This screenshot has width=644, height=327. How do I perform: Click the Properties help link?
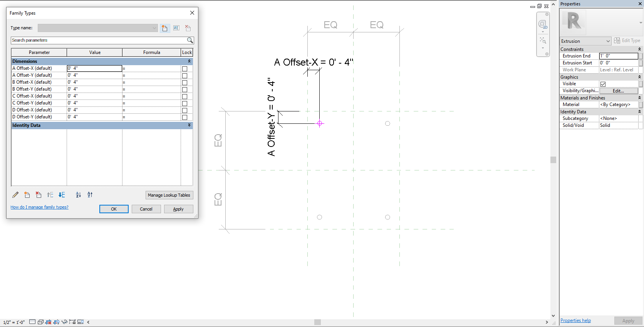pos(575,320)
